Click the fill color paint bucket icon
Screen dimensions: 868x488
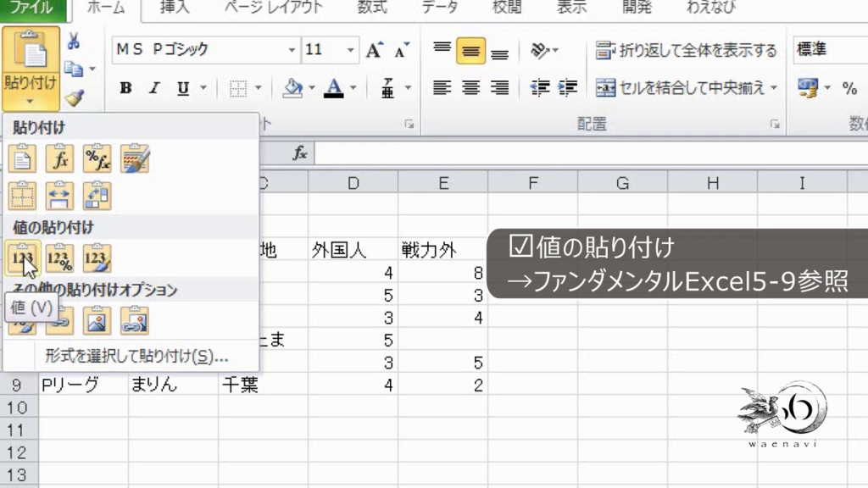pos(292,87)
